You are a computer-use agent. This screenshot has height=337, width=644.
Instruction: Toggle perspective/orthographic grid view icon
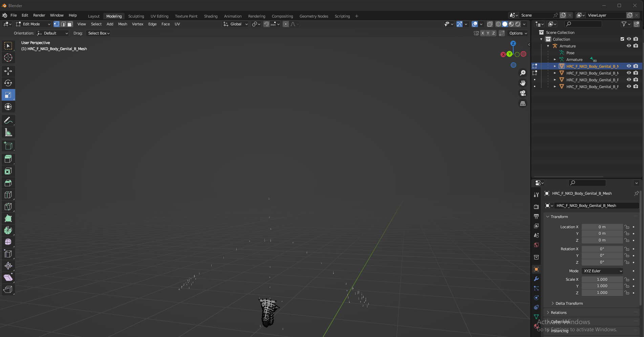tap(523, 104)
